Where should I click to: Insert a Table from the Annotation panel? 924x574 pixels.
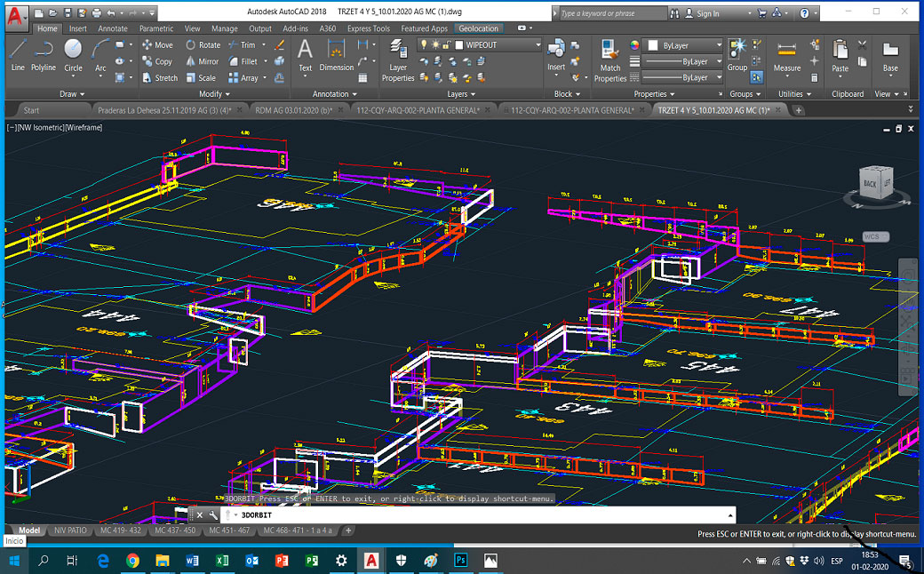(x=362, y=78)
